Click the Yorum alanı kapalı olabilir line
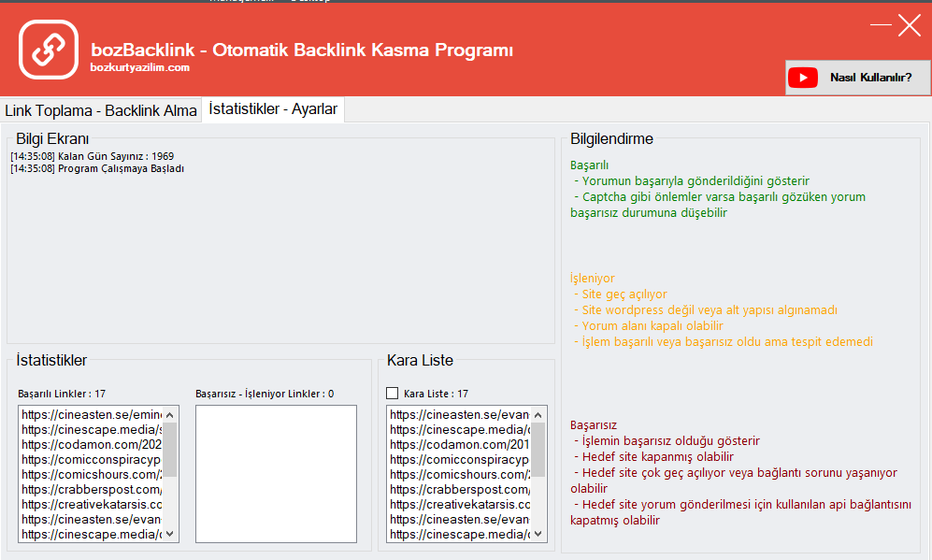932x560 pixels. (x=649, y=325)
